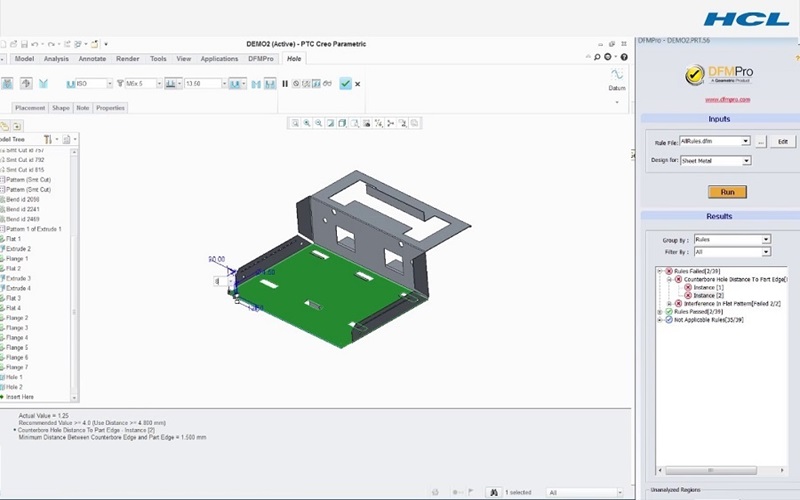Click the results horizontal scrollbar thumb
This screenshot has height=500, width=800.
710,470
